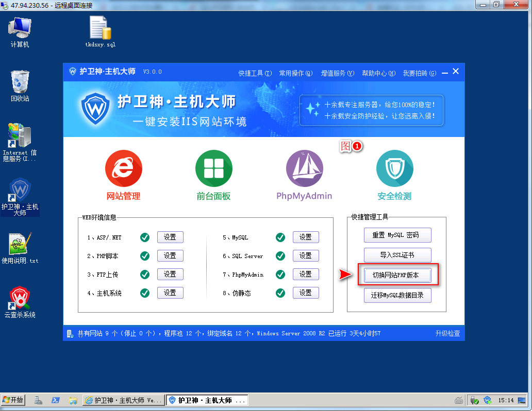Click the green check next to ASP/.NET
The height and width of the screenshot is (411, 532).
coord(145,237)
